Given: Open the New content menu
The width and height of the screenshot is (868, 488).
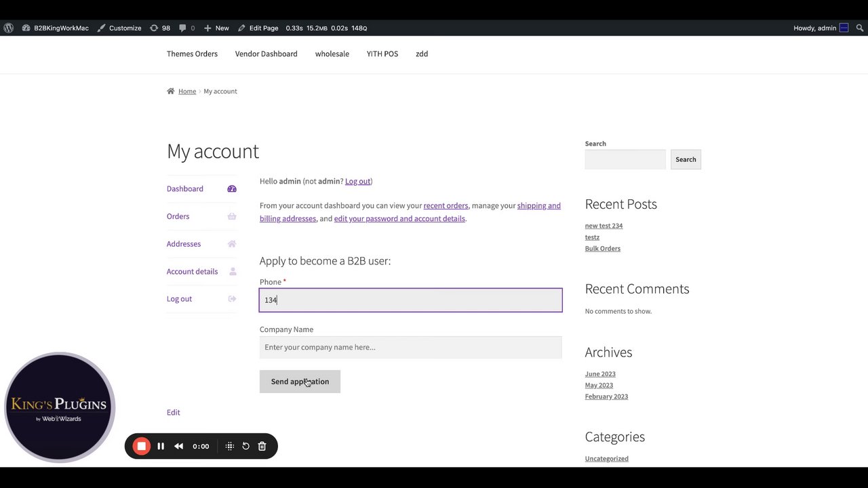Looking at the screenshot, I should 216,28.
